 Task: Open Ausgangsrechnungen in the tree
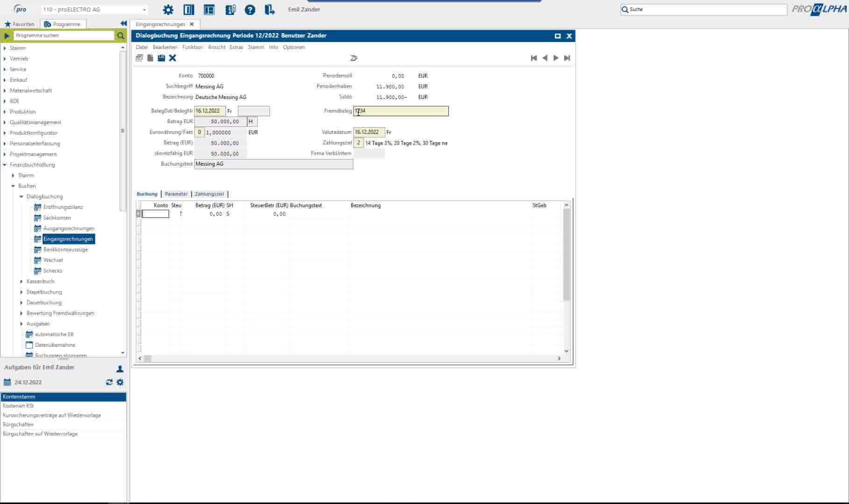tap(69, 229)
